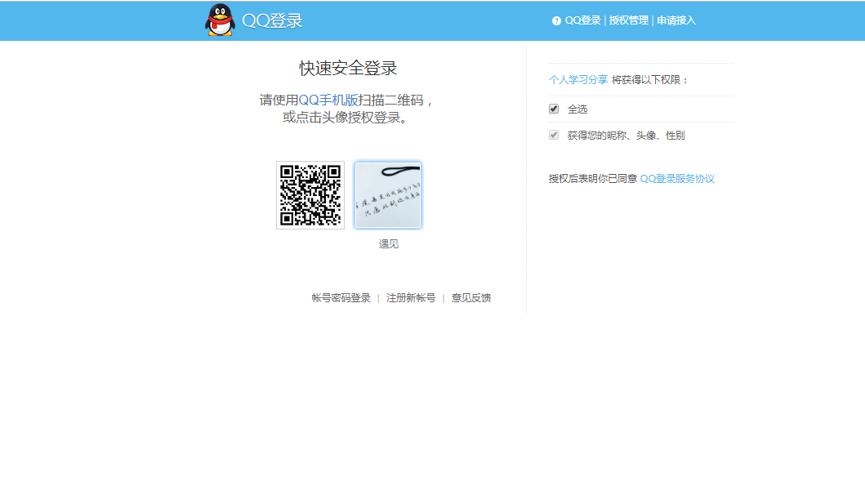Toggle the 获得您的昵称、头像、性别 checkbox

click(554, 135)
